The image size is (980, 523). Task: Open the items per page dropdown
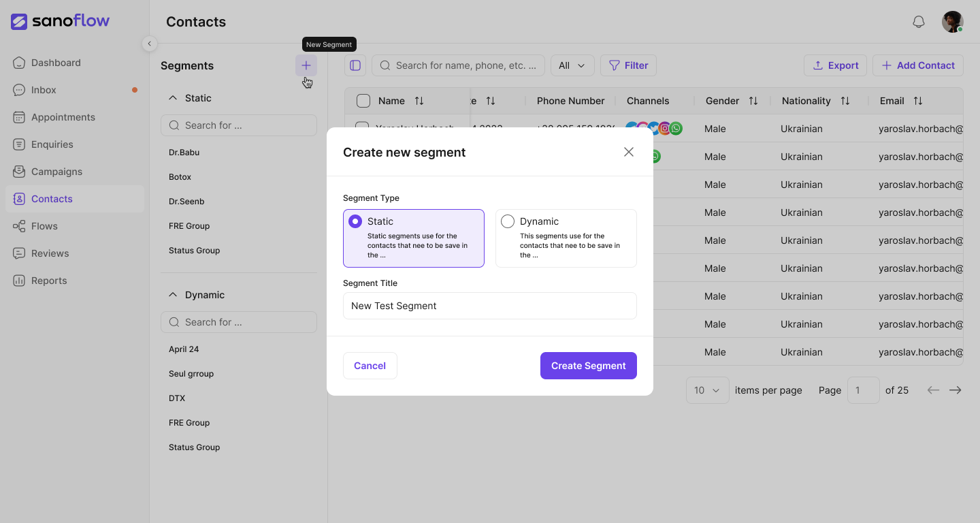coord(708,390)
